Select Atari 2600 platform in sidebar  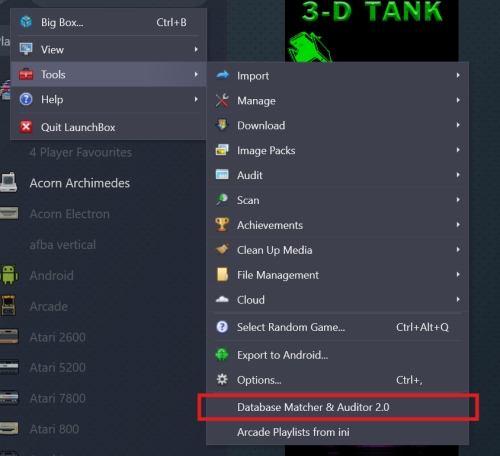(x=57, y=337)
